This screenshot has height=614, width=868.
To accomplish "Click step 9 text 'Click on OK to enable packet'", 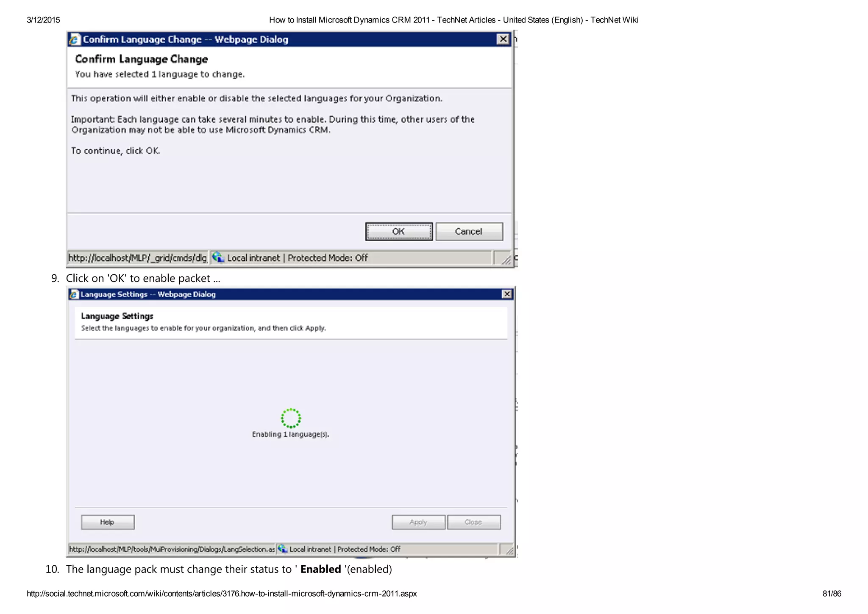I will point(143,278).
